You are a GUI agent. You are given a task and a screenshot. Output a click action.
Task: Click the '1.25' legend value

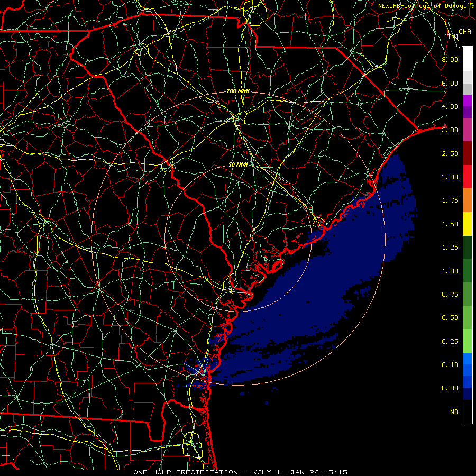(x=450, y=248)
